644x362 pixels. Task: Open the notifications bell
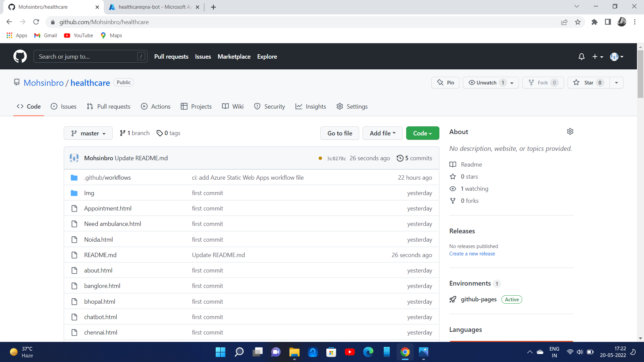click(582, 57)
